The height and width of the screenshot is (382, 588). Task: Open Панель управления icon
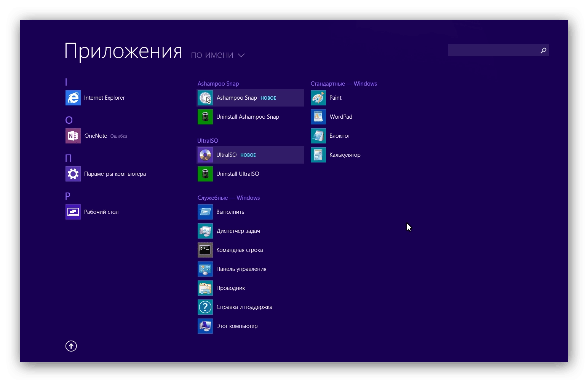205,269
